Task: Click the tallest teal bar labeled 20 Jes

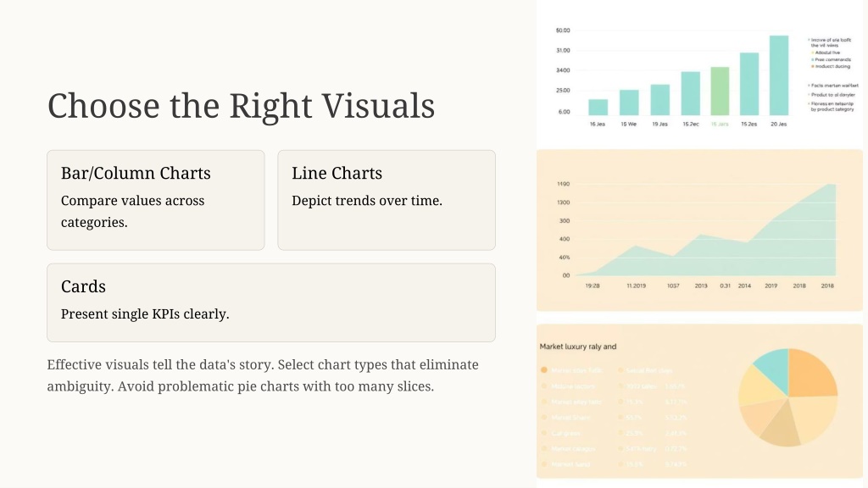Action: click(x=779, y=75)
